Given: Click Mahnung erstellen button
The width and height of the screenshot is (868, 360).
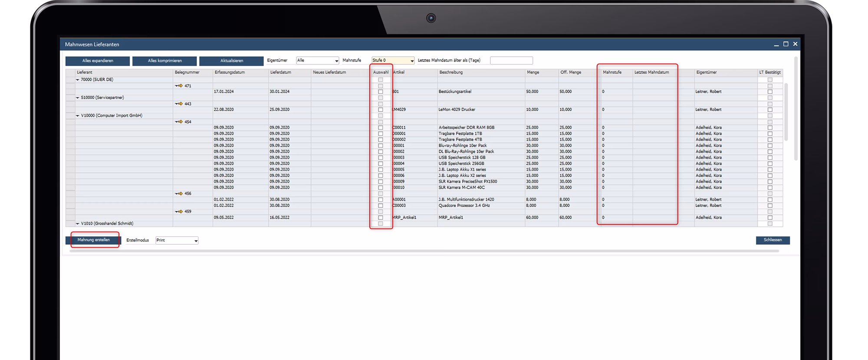Looking at the screenshot, I should [x=94, y=240].
